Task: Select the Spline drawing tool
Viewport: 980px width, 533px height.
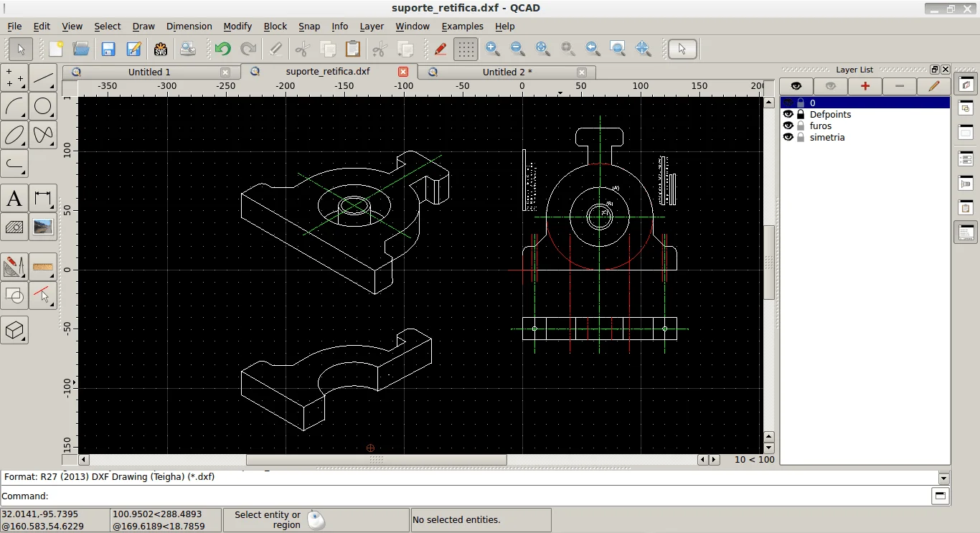Action: coord(43,135)
